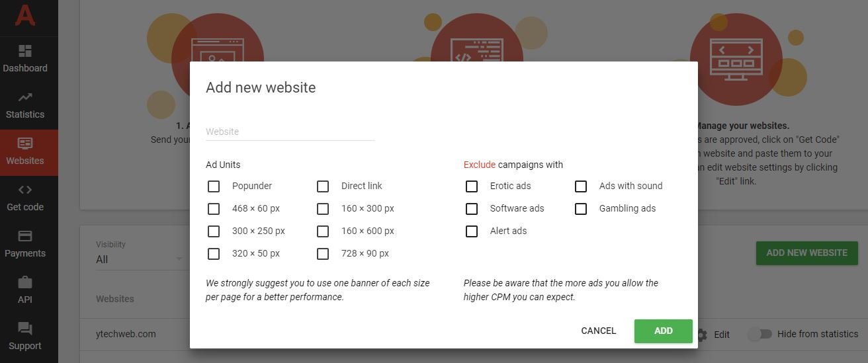This screenshot has height=363, width=868.
Task: Exclude Erotic ads checkbox
Action: (472, 186)
